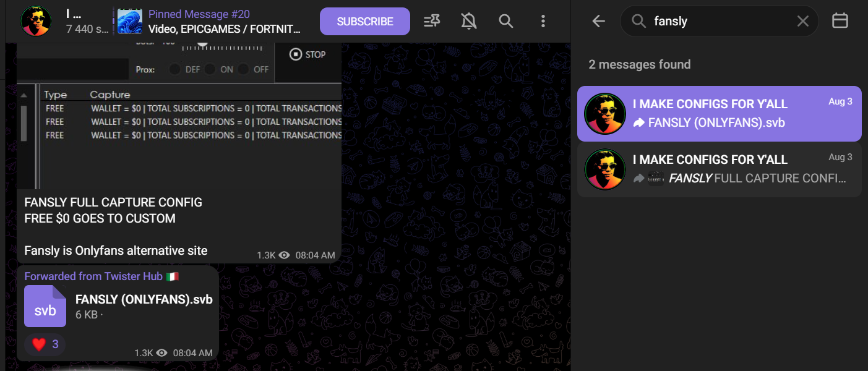Viewport: 868px width, 371px height.
Task: Click the STOP button in screenshot
Action: (307, 54)
